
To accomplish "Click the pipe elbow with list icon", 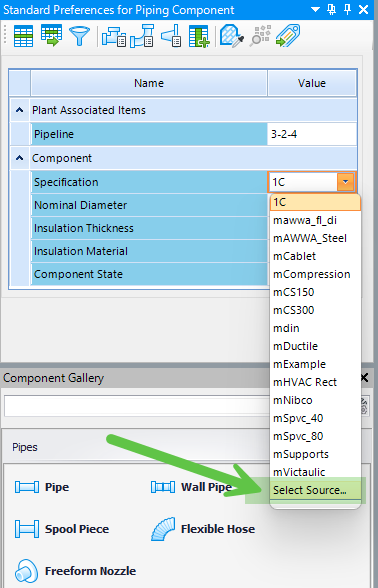I will 142,36.
